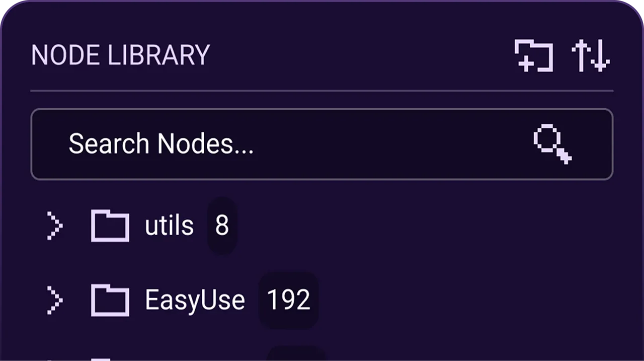The height and width of the screenshot is (361, 644).
Task: Click the chevron next to EasyUse
Action: coord(54,300)
